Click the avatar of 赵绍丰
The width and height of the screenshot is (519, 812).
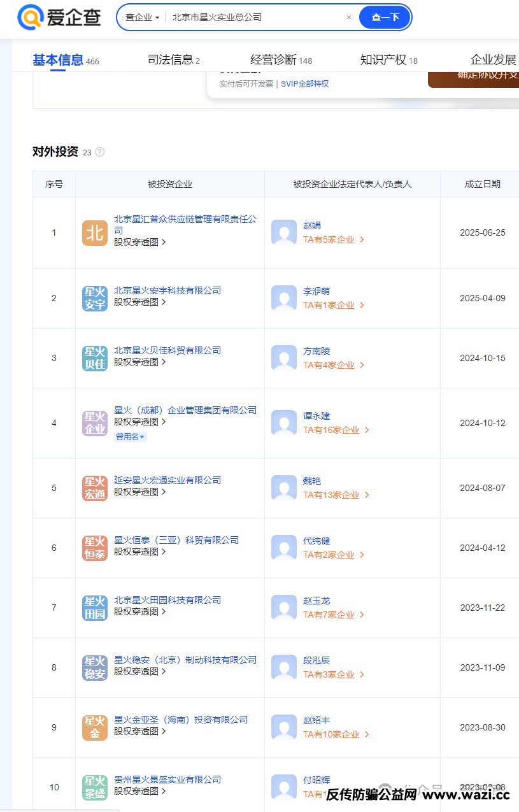(x=284, y=727)
